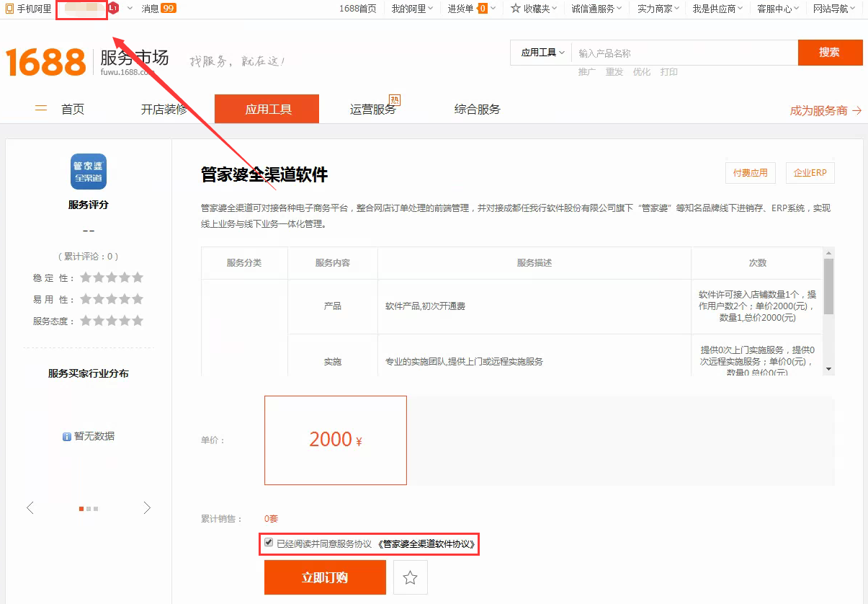Expand the 实力商家 menu
Viewport: 868px width, 604px height.
click(659, 9)
